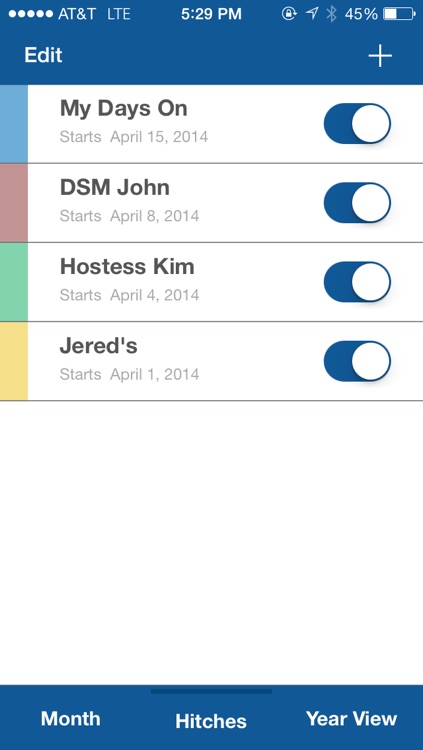Switch off the Jered's toggle
The image size is (423, 750).
(357, 361)
